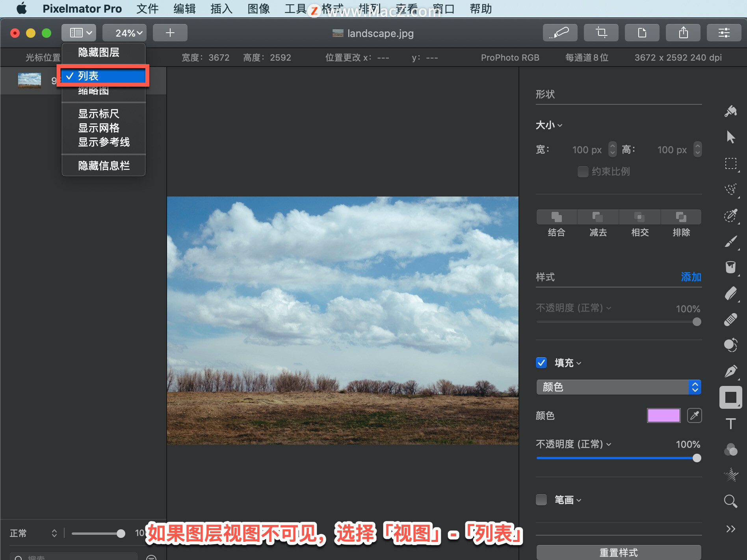
Task: Click the 重置样式 reset style button
Action: click(x=619, y=552)
